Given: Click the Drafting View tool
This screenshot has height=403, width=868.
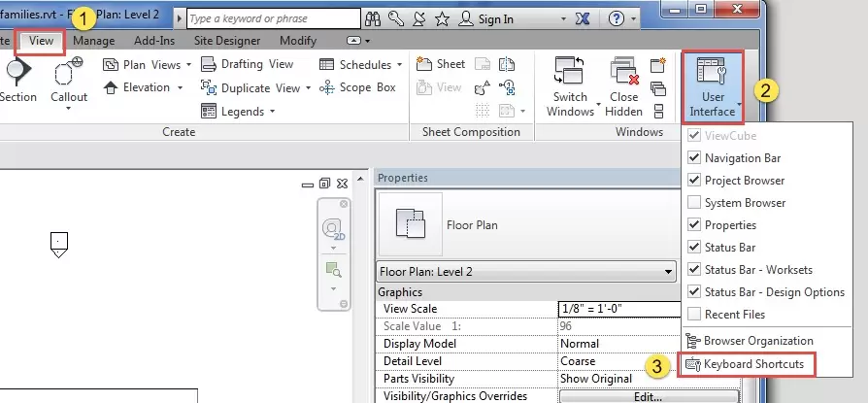Looking at the screenshot, I should (247, 64).
